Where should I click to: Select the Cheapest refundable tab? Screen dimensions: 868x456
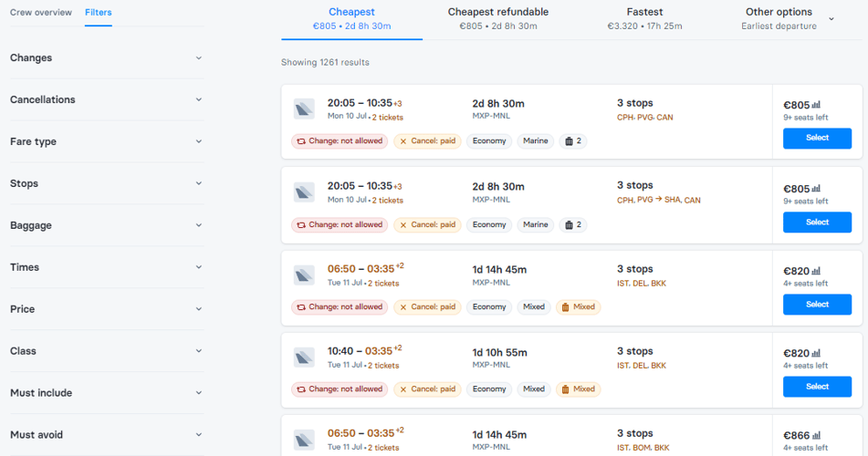[x=498, y=19]
